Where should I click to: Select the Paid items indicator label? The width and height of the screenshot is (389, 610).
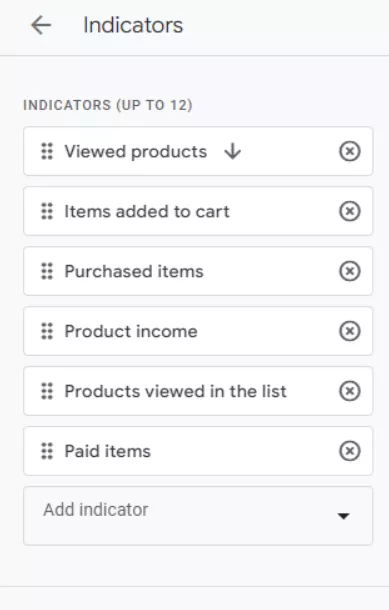point(107,451)
